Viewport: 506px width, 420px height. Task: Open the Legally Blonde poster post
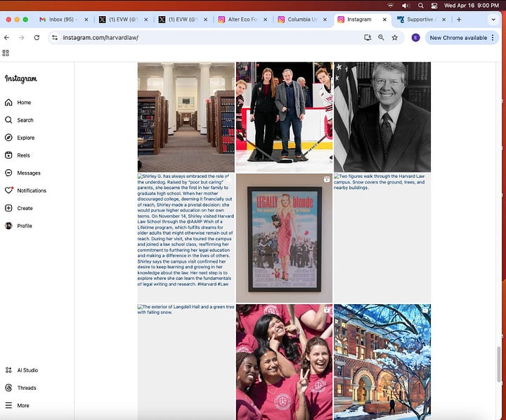[284, 238]
